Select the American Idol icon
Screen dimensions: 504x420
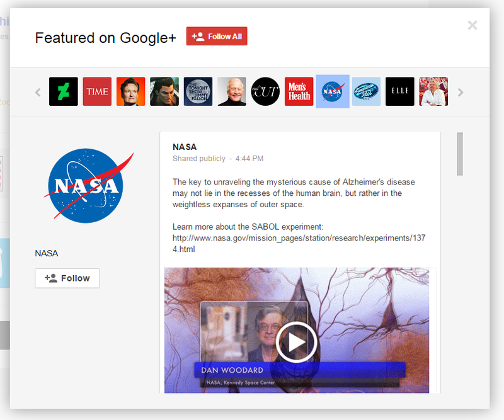pos(366,91)
